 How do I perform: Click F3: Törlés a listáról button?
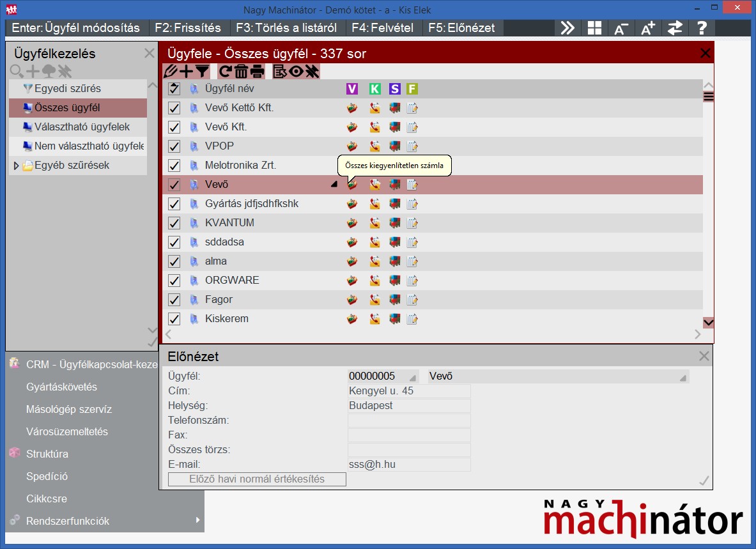(286, 28)
